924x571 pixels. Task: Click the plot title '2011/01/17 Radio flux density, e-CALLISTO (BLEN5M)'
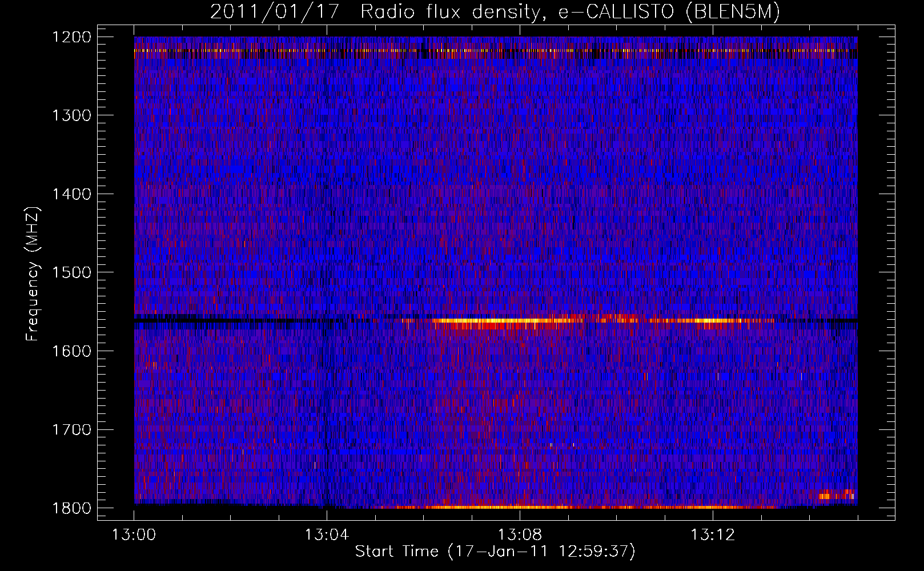pyautogui.click(x=495, y=12)
